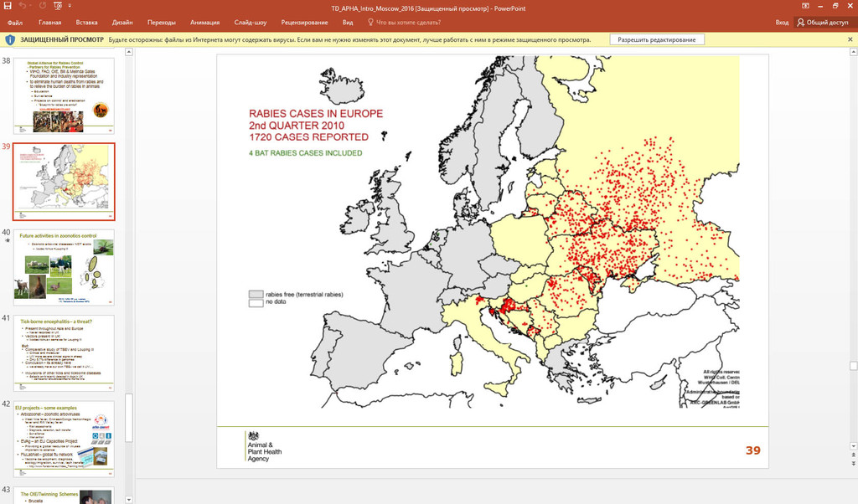Click the scroll up arrow in slide panel
The height and width of the screenshot is (504, 858).
pos(128,53)
